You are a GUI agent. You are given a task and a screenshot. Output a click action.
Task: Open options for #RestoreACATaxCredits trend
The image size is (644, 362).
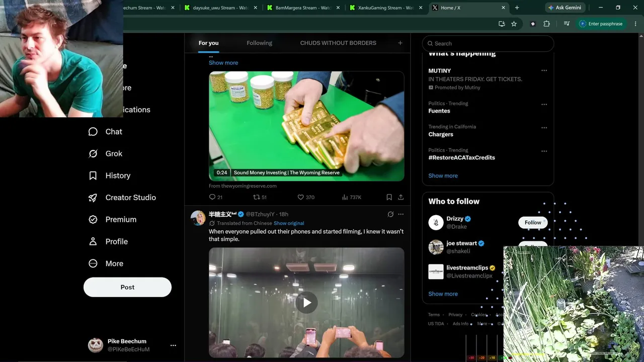[544, 151]
